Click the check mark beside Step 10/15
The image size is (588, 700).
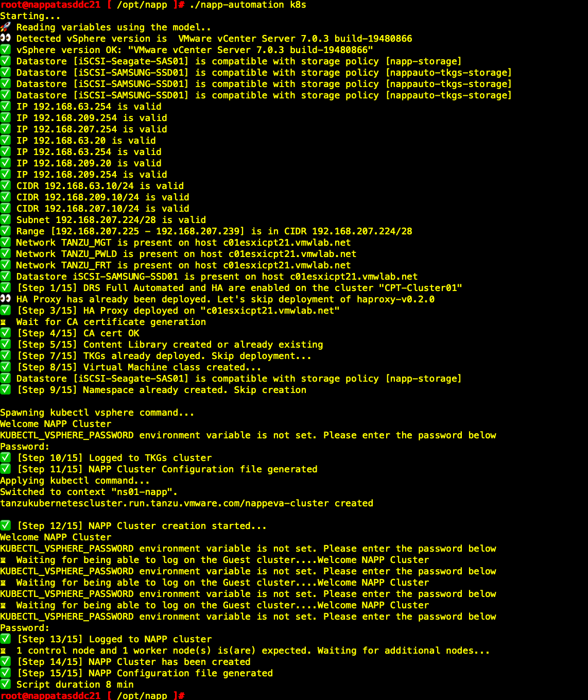(5, 458)
